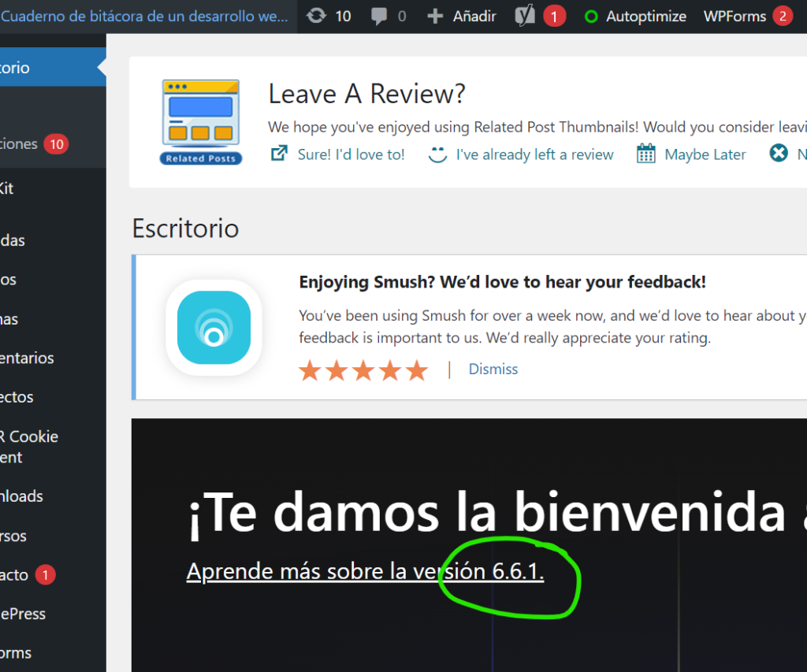Image resolution: width=807 pixels, height=672 pixels.
Task: Open the sidebar item ending in ePress
Action: (51, 614)
